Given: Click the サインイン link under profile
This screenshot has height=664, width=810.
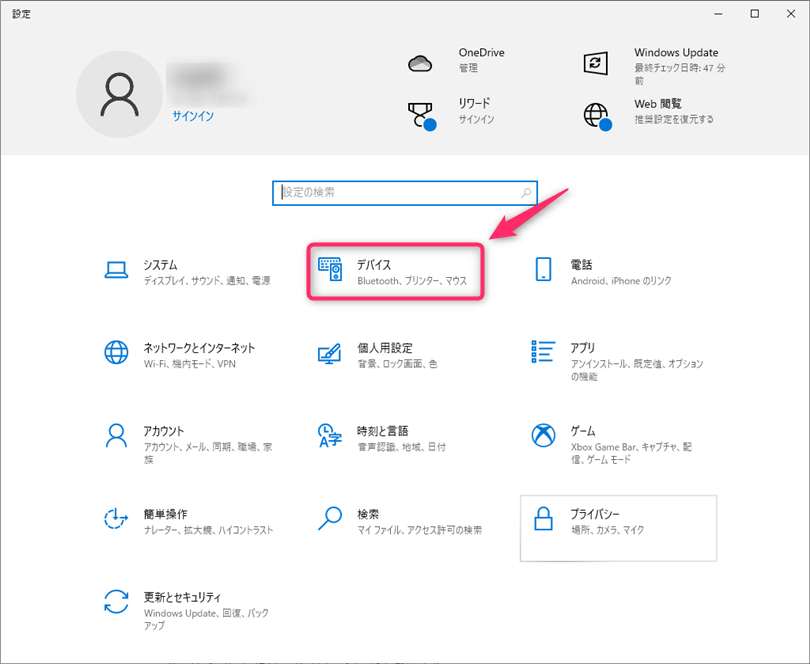Looking at the screenshot, I should [x=193, y=116].
